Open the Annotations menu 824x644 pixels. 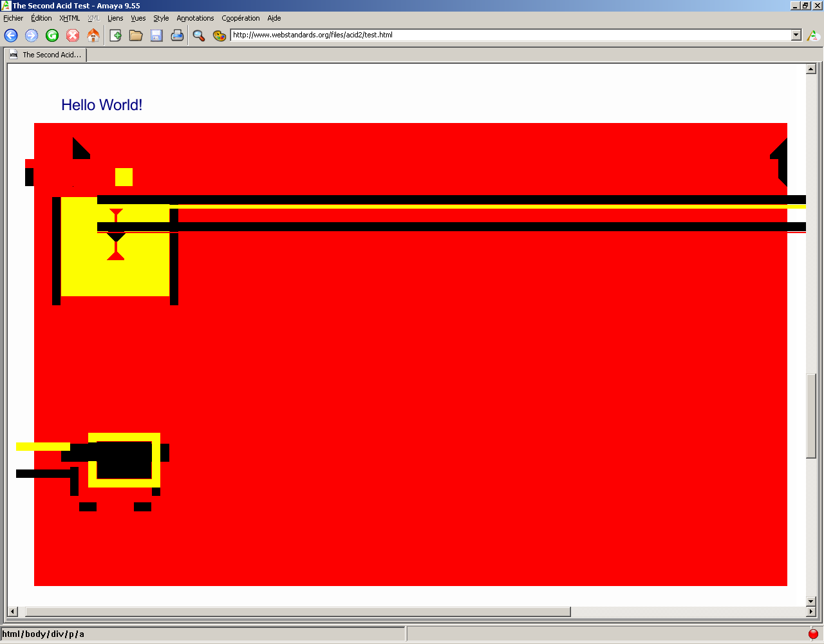pos(195,18)
